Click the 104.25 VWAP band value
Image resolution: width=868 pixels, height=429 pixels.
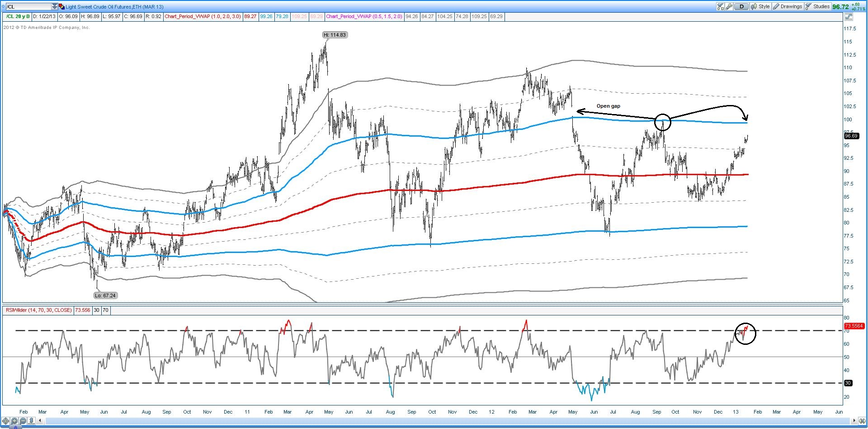(x=445, y=17)
